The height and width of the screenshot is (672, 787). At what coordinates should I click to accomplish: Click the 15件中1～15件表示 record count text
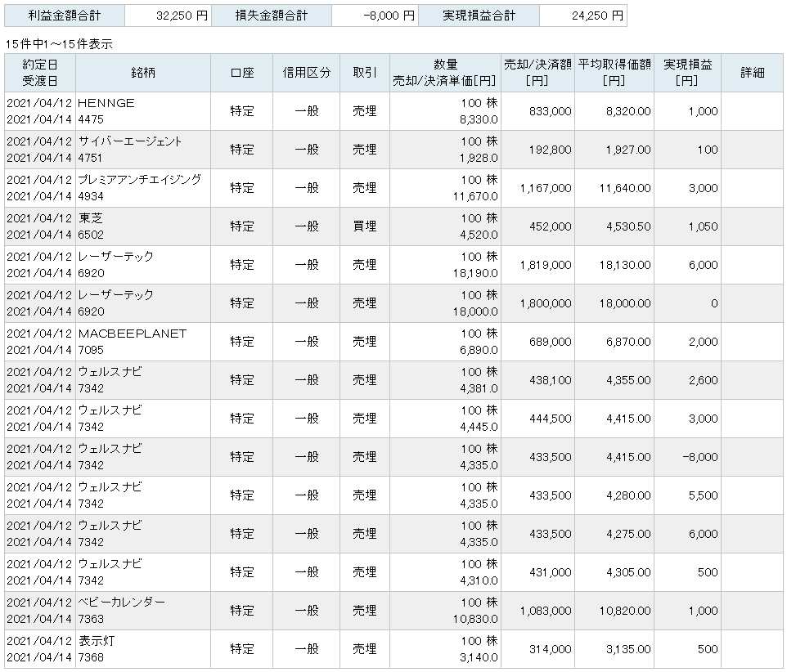(59, 44)
